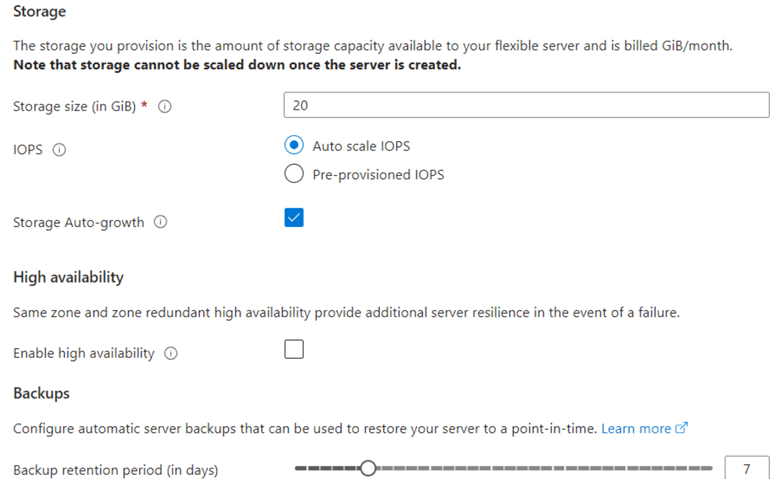Click the backup retention slider handle

coord(368,468)
